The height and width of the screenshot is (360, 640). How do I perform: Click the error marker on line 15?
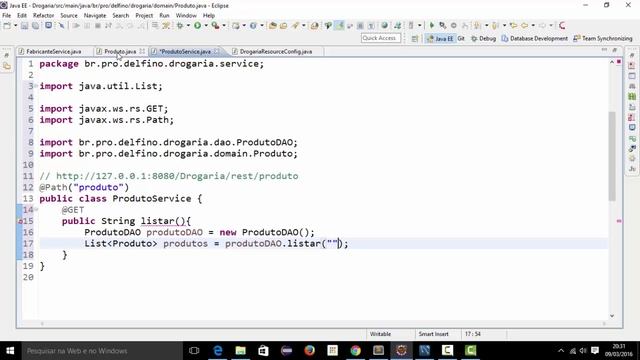pos(20,221)
